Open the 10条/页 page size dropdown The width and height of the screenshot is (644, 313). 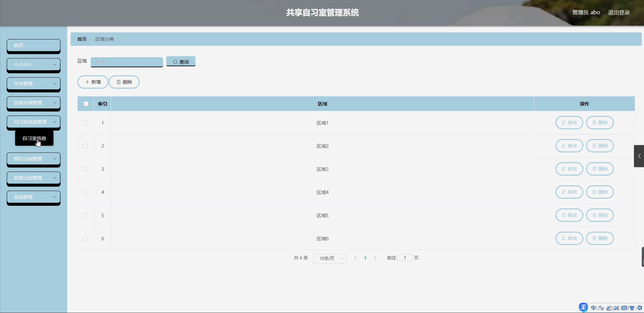(329, 258)
